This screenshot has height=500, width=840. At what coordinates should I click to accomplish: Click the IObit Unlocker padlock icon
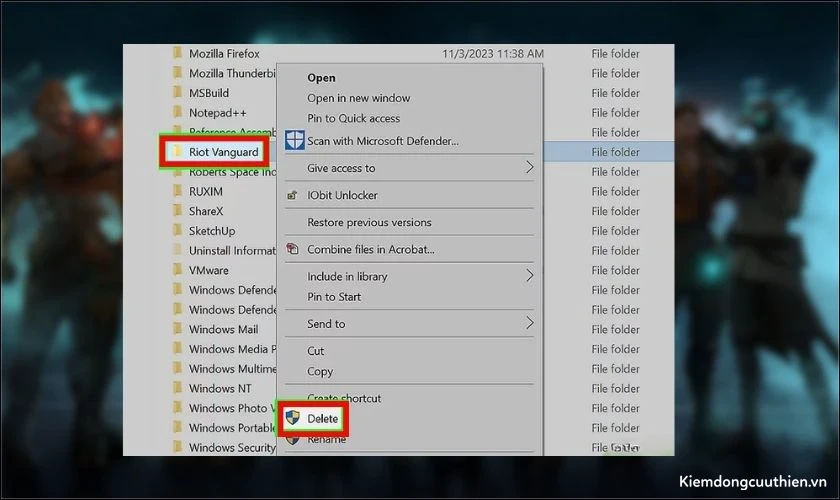pos(292,195)
